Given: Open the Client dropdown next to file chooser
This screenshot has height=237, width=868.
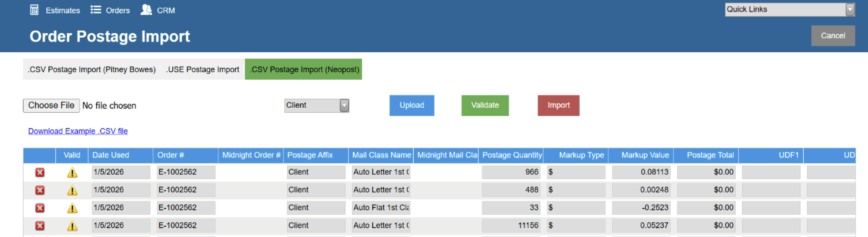Looking at the screenshot, I should (x=316, y=105).
